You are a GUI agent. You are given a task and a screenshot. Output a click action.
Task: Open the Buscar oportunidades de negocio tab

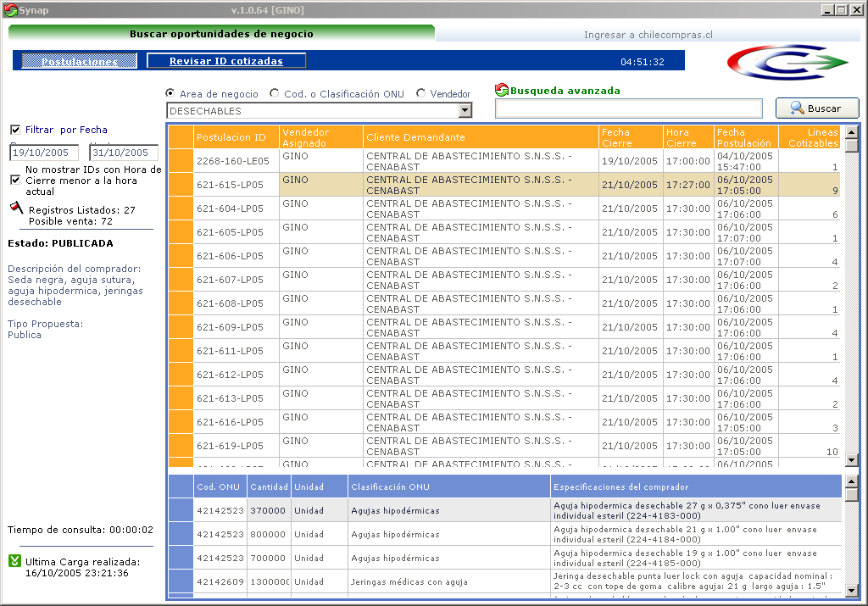221,33
